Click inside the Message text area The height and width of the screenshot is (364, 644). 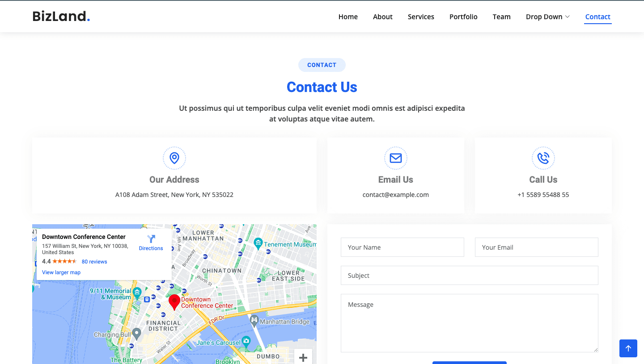click(470, 323)
